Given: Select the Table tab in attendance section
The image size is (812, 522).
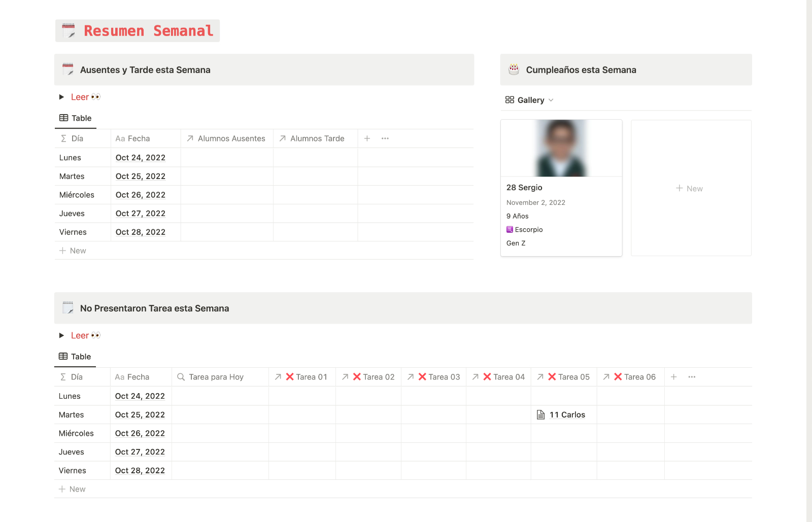Looking at the screenshot, I should coord(76,118).
